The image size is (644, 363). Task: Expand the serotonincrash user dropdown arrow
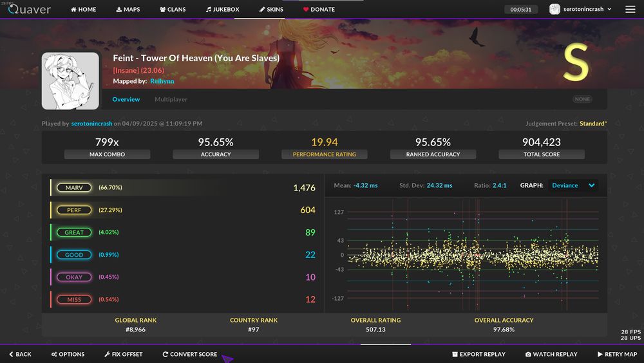pos(609,9)
